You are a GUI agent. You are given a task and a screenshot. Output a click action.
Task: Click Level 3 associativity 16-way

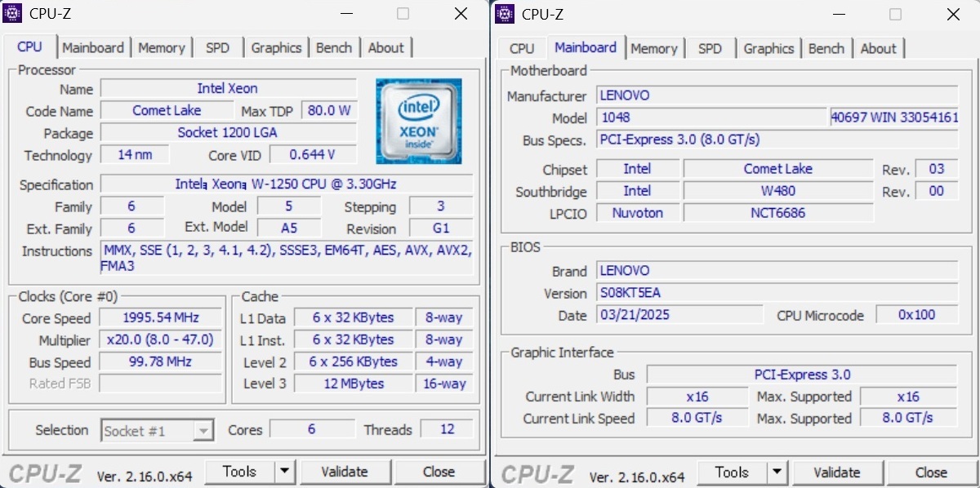click(443, 383)
